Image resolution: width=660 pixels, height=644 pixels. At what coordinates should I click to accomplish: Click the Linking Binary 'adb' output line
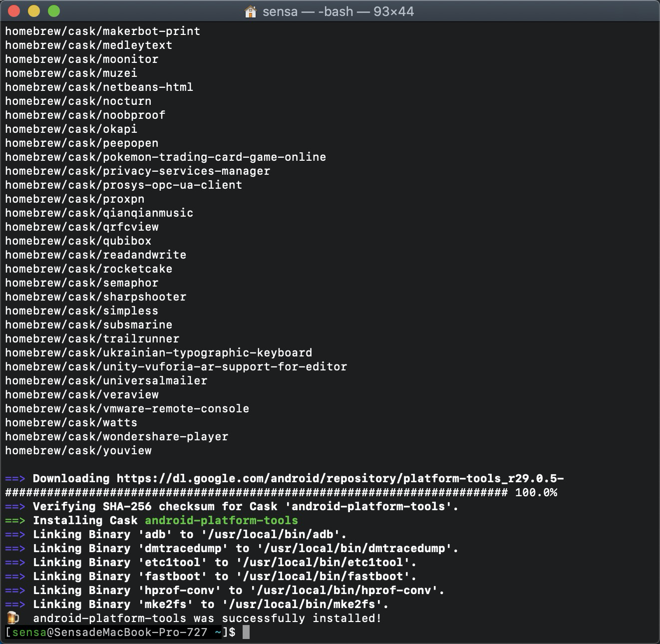175,534
